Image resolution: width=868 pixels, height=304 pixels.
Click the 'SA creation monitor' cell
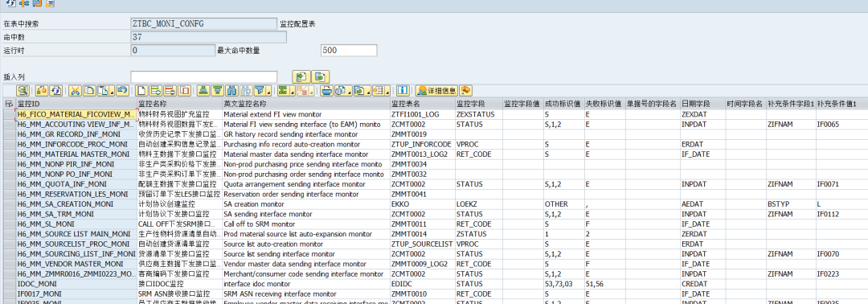pos(306,203)
